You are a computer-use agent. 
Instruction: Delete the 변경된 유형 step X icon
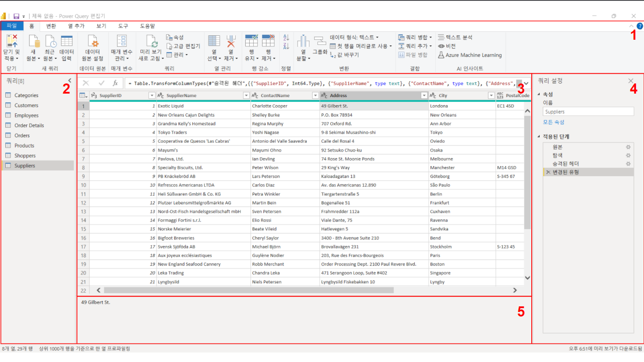point(548,172)
